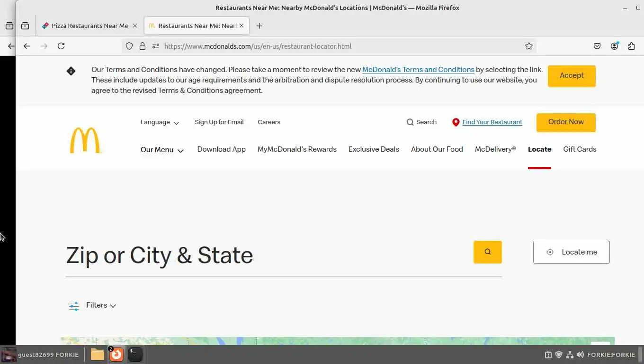Open the Save to Pocket icon
Viewport: 644px width, 364px height.
[x=597, y=46]
